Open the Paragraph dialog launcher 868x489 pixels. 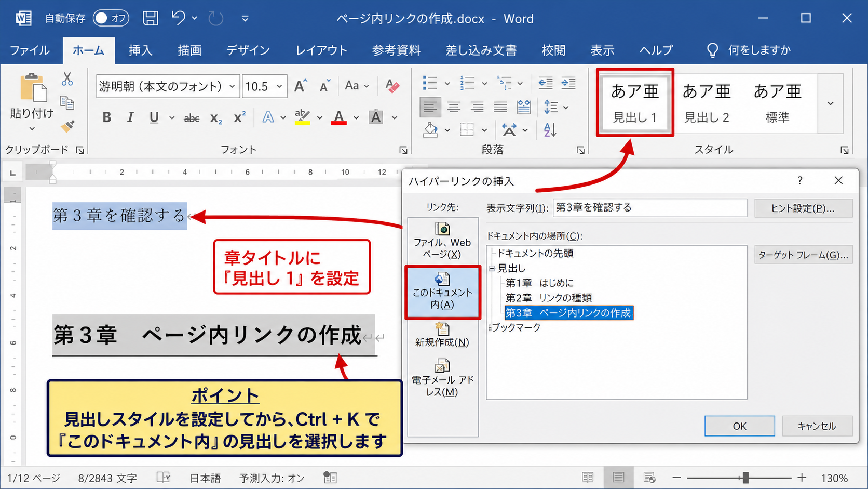coord(580,150)
